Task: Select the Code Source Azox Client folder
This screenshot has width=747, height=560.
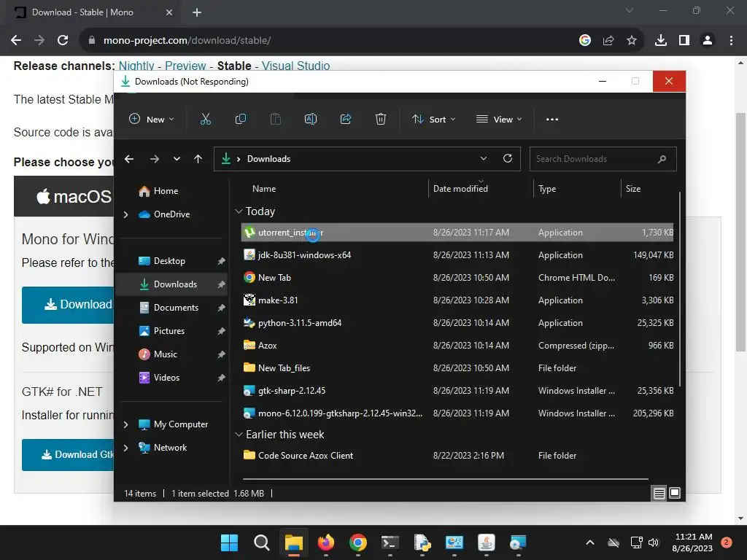Action: point(457,455)
